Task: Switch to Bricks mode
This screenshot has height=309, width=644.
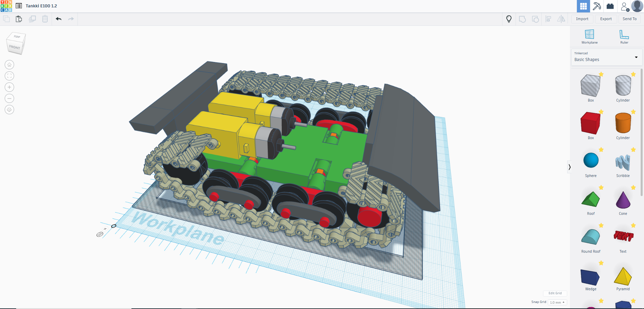Action: (610, 6)
